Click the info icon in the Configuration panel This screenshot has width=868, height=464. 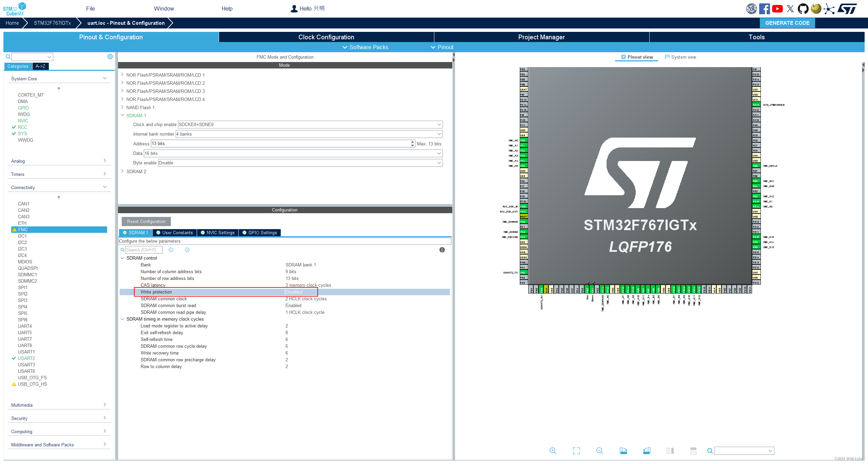442,250
